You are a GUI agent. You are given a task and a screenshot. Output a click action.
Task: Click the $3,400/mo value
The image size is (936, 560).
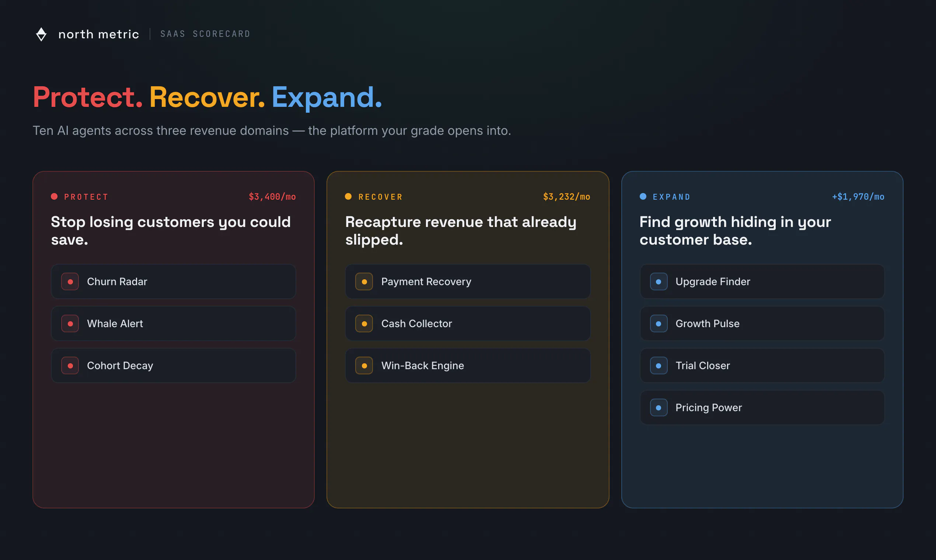272,197
